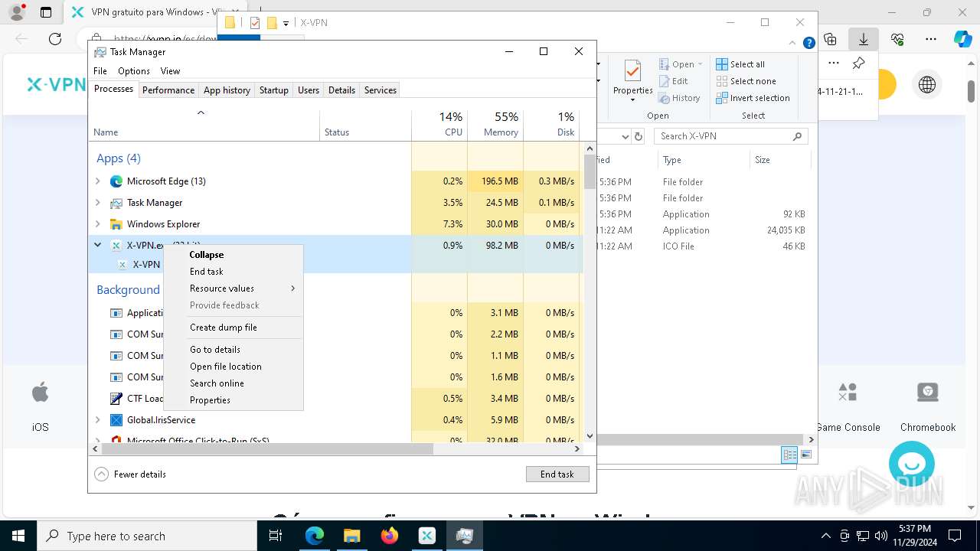The image size is (980, 551).
Task: Click Edit in the Explorer ribbon
Action: pyautogui.click(x=674, y=81)
